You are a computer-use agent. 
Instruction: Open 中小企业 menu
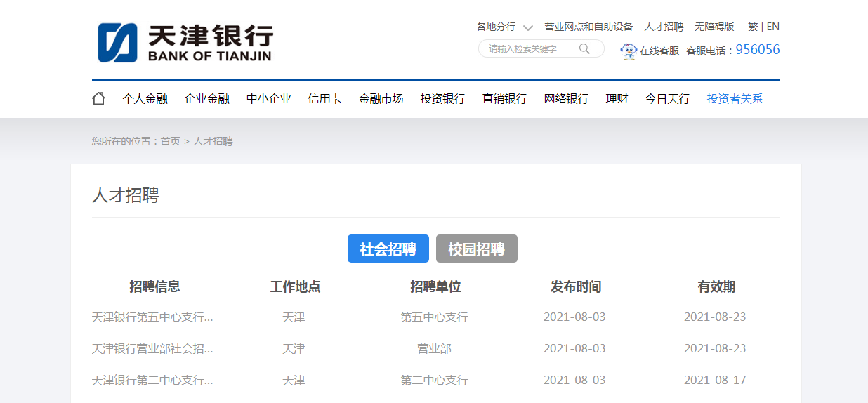(268, 99)
